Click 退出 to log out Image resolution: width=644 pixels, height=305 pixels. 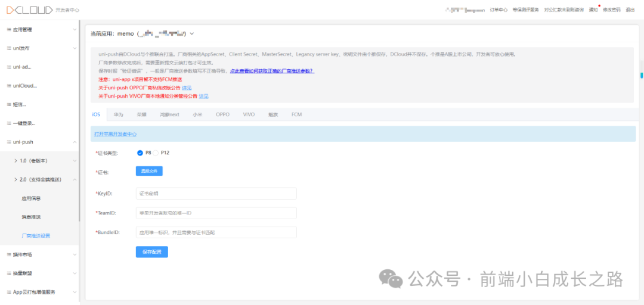[x=630, y=10]
